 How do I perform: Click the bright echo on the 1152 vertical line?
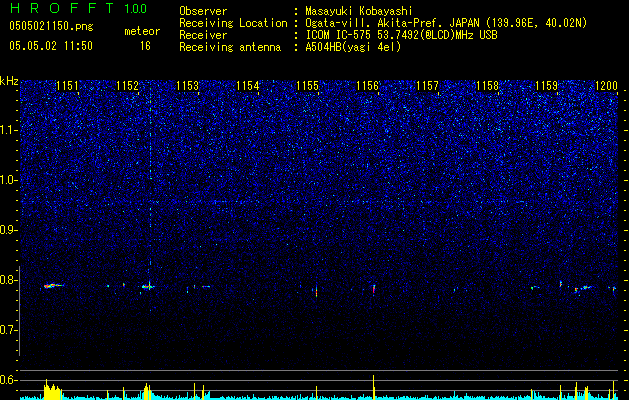(x=149, y=286)
